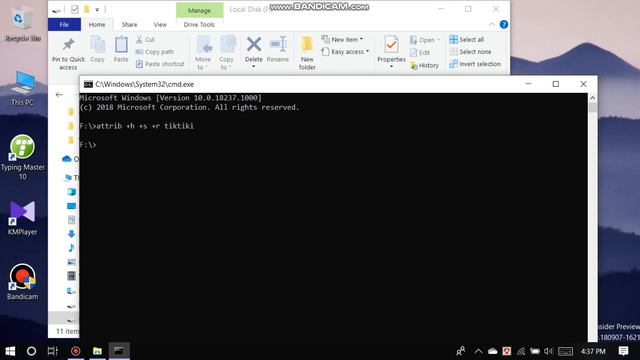Viewport: 640px width, 360px height.
Task: Click the Manage contextual tab
Action: [x=200, y=10]
